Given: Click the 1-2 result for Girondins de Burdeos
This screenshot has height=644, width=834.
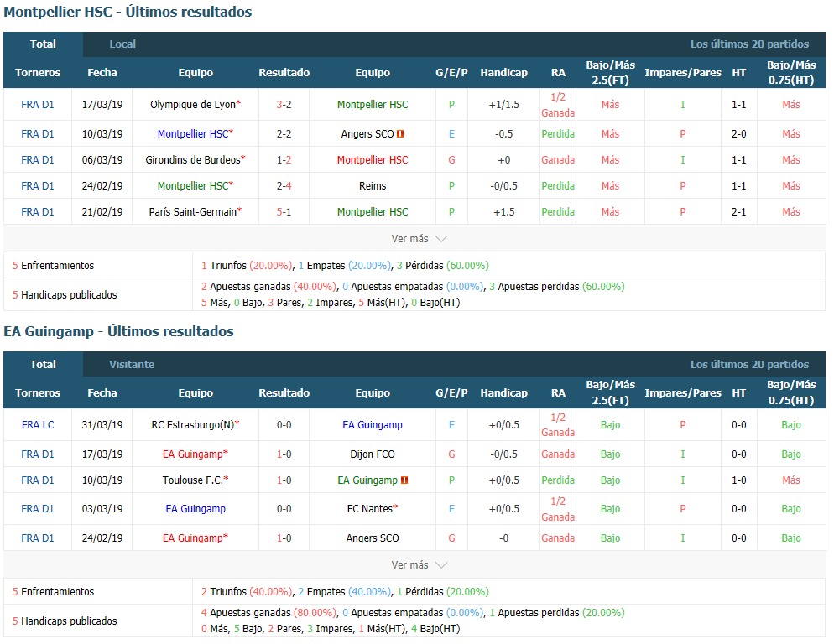Looking at the screenshot, I should 284,160.
